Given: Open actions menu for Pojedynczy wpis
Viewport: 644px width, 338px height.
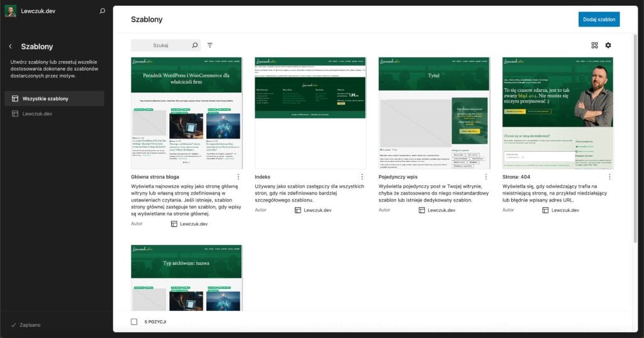Looking at the screenshot, I should [486, 177].
